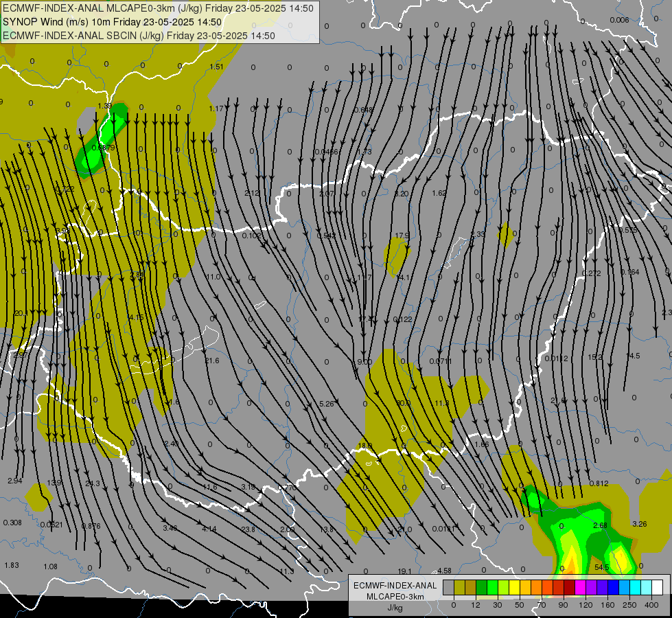Click the 0.006 value on the map

[619, 20]
